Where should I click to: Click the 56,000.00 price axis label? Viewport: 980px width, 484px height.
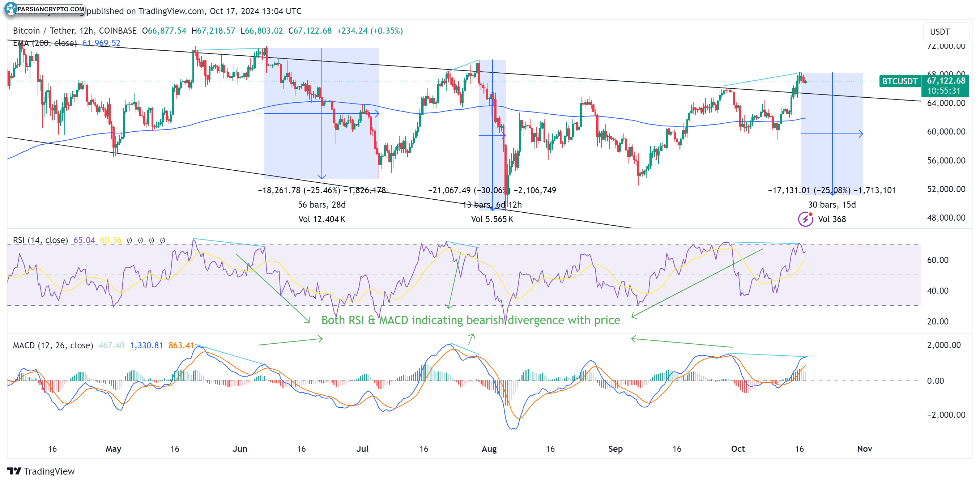(946, 161)
